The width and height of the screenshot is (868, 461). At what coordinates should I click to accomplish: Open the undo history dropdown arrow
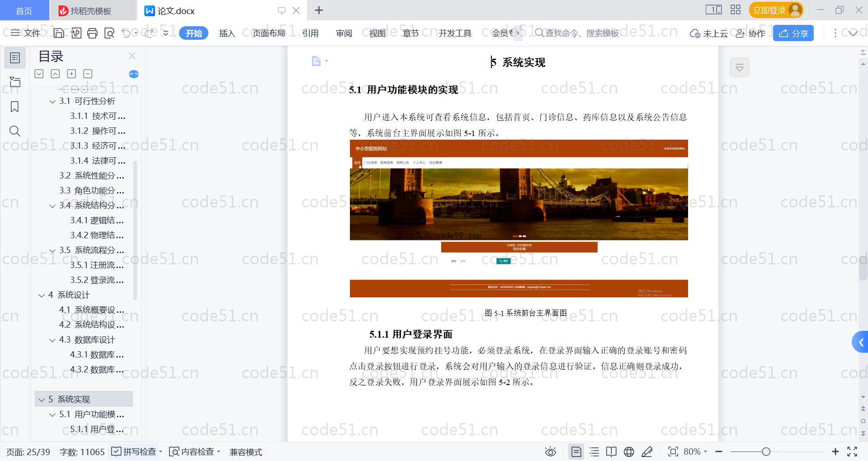[x=136, y=33]
